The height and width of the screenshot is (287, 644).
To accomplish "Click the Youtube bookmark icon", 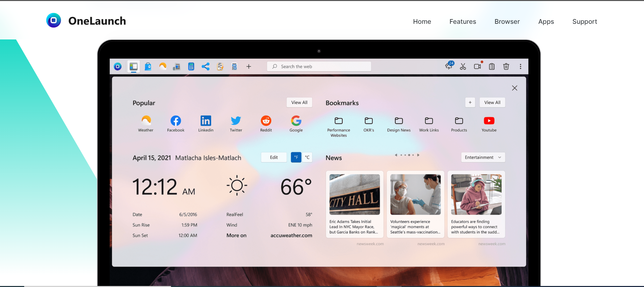I will [x=489, y=121].
